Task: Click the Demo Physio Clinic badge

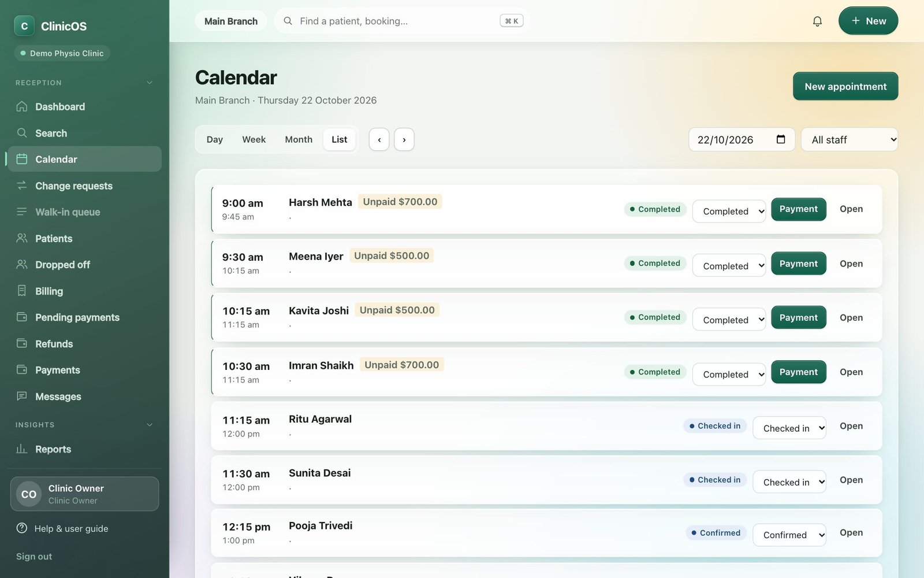Action: [x=62, y=53]
